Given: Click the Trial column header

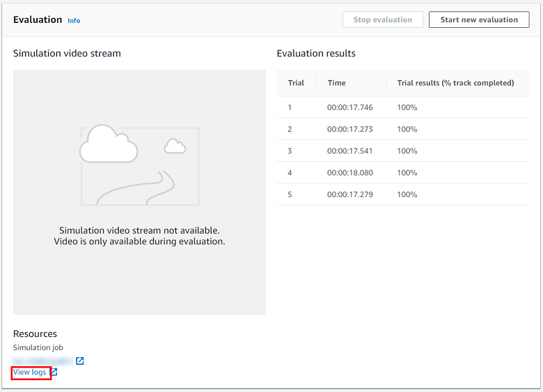Looking at the screenshot, I should [296, 83].
